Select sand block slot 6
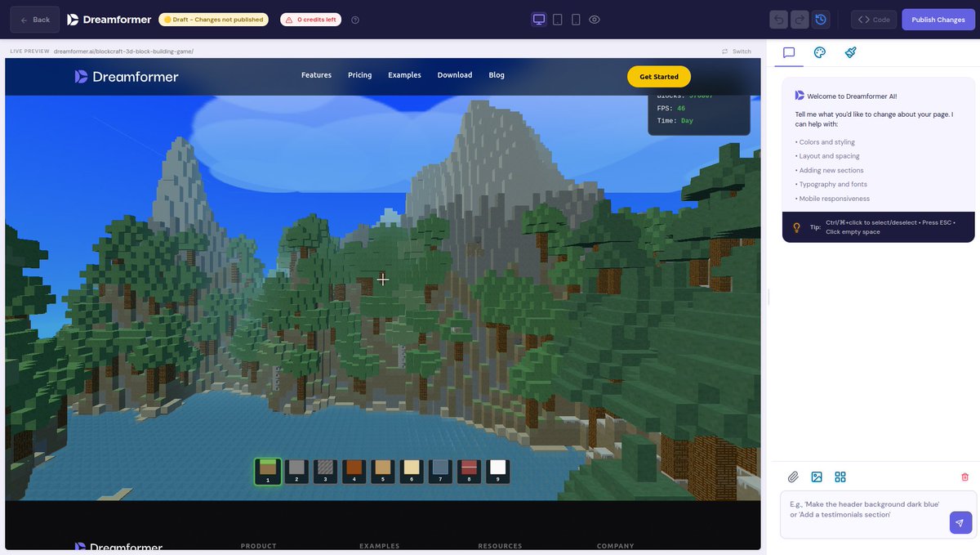 tap(412, 472)
